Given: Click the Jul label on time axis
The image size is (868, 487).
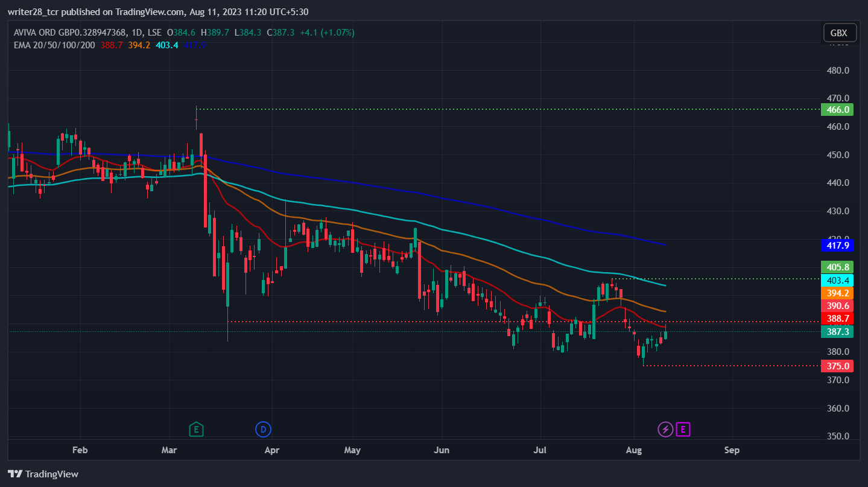Looking at the screenshot, I should click(x=540, y=450).
